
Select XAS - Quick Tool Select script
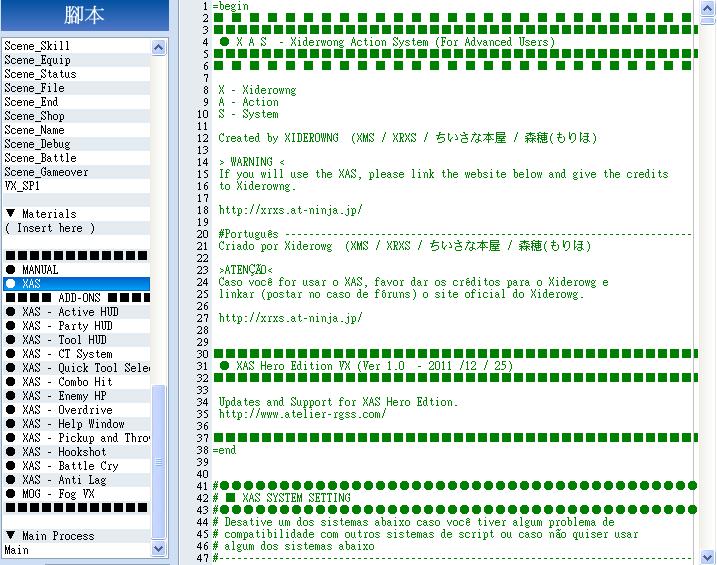[76, 368]
